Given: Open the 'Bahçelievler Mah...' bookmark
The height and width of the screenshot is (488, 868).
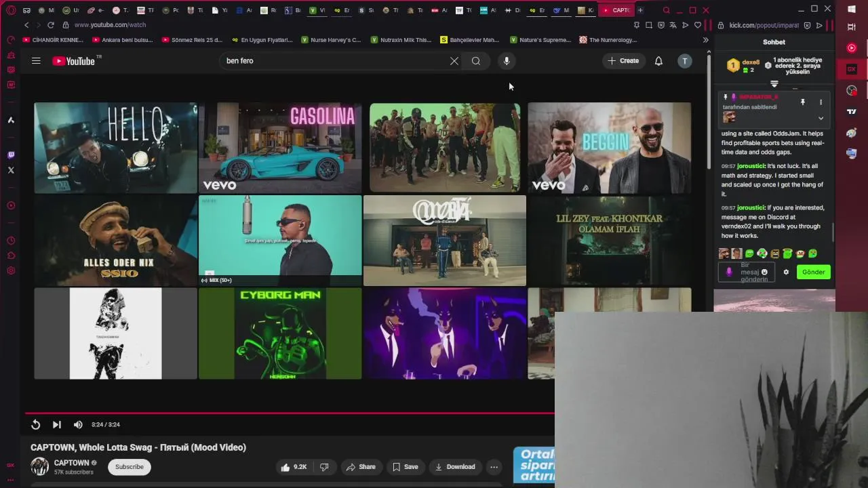Looking at the screenshot, I should pyautogui.click(x=470, y=40).
